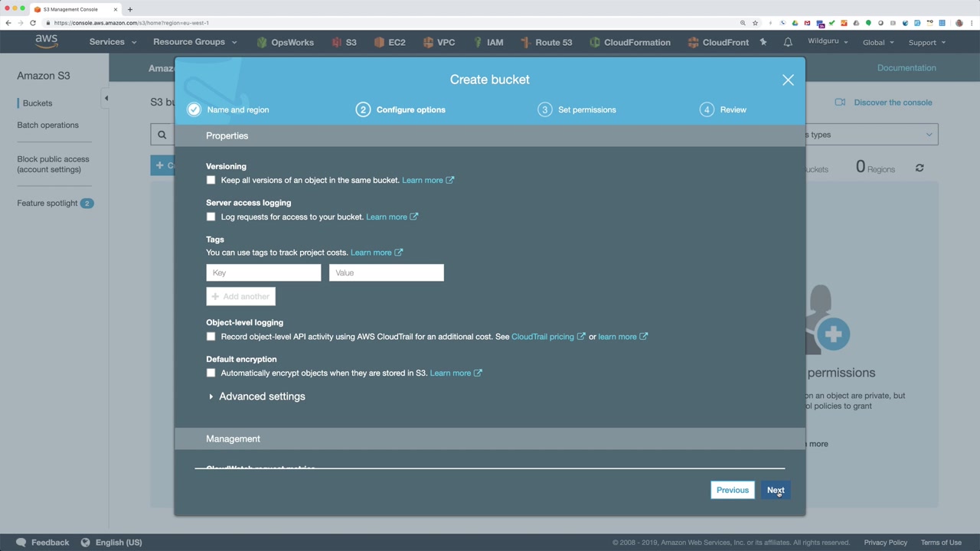Tick the Object-level logging checkbox

(211, 336)
